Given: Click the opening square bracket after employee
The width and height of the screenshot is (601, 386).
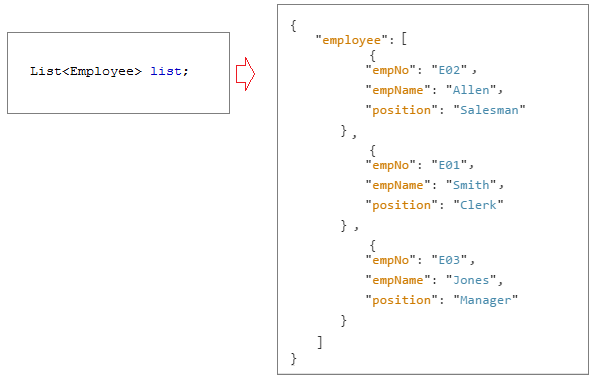Looking at the screenshot, I should click(x=404, y=39).
